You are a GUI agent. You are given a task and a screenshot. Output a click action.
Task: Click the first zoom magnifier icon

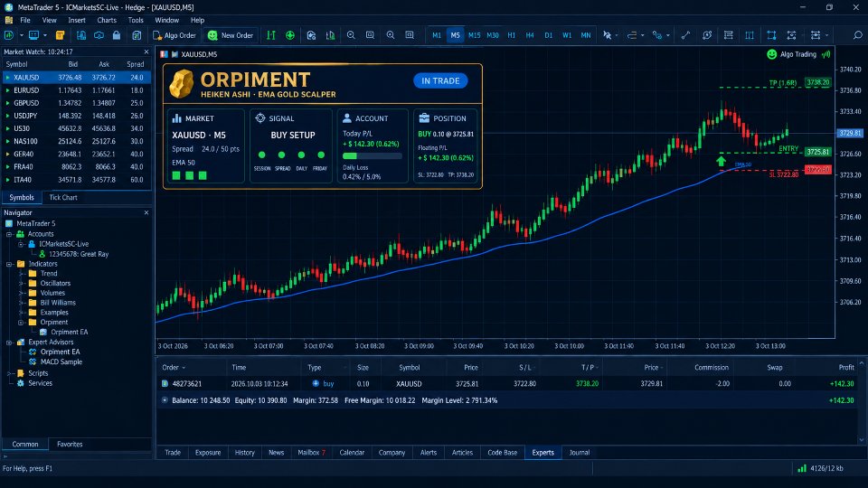(351, 35)
